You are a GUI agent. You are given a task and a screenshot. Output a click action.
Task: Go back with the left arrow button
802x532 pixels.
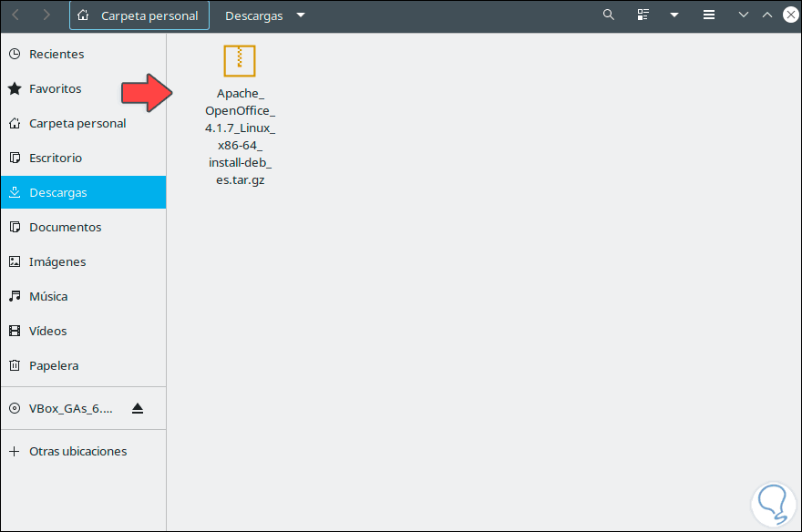click(x=15, y=15)
